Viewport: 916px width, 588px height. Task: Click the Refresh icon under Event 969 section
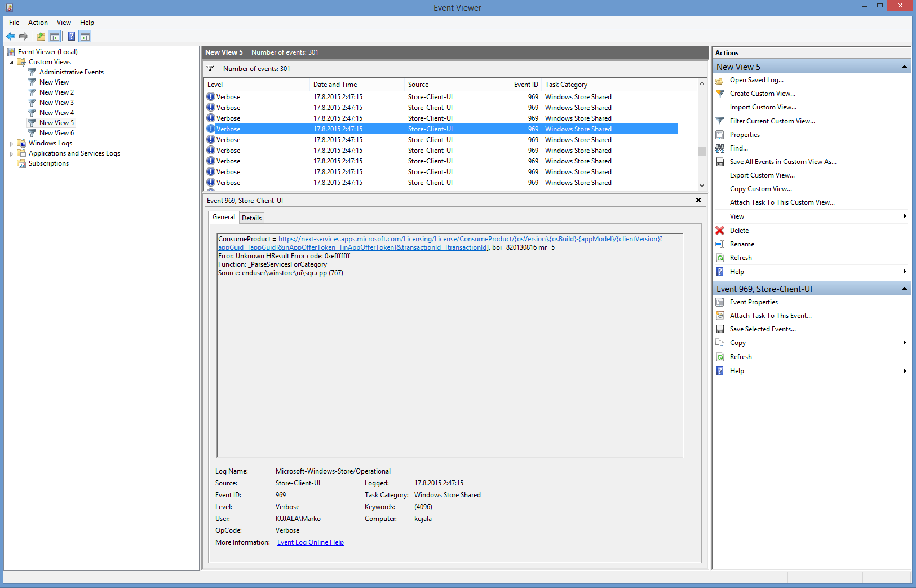coord(720,357)
